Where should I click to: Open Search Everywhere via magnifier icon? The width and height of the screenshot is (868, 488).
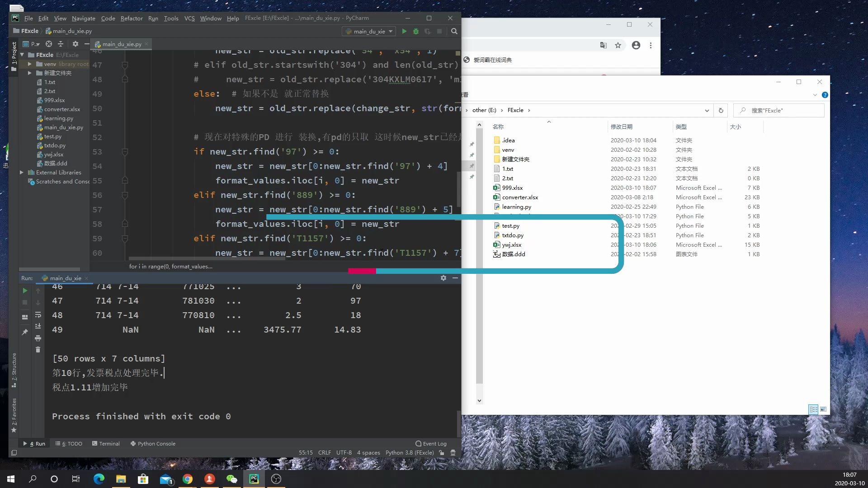(x=454, y=31)
